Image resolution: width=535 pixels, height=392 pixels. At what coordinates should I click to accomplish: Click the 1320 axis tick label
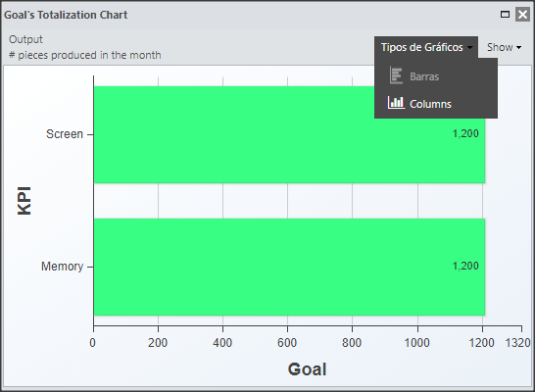517,343
